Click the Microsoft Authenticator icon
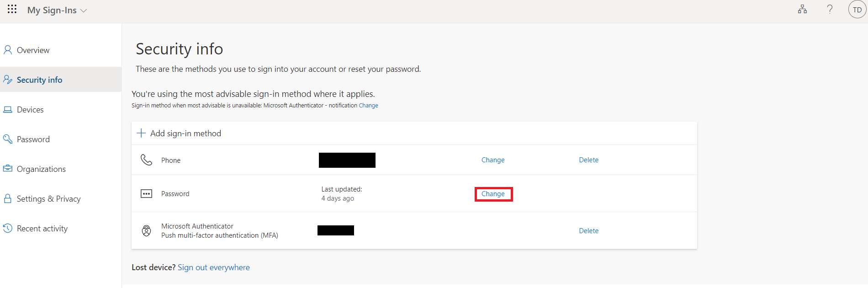This screenshot has width=868, height=288. coord(146,231)
